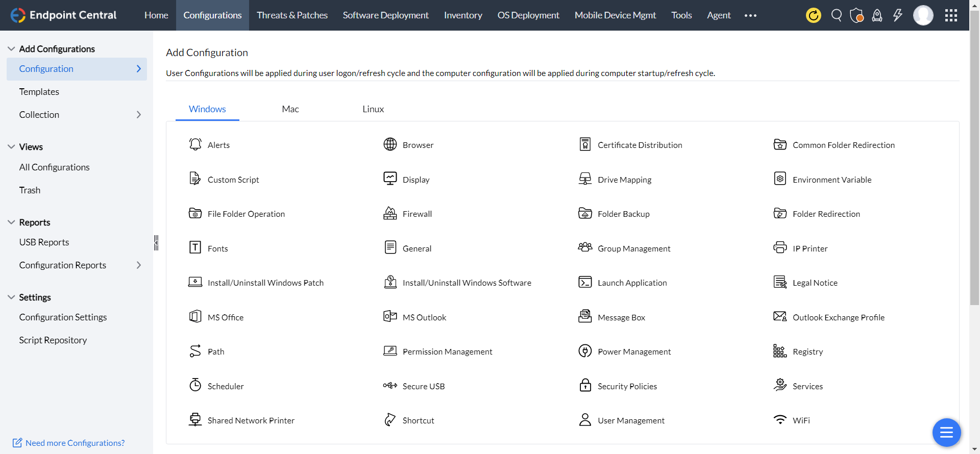Open the Script Repository link
Viewport: 980px width, 454px height.
point(53,340)
